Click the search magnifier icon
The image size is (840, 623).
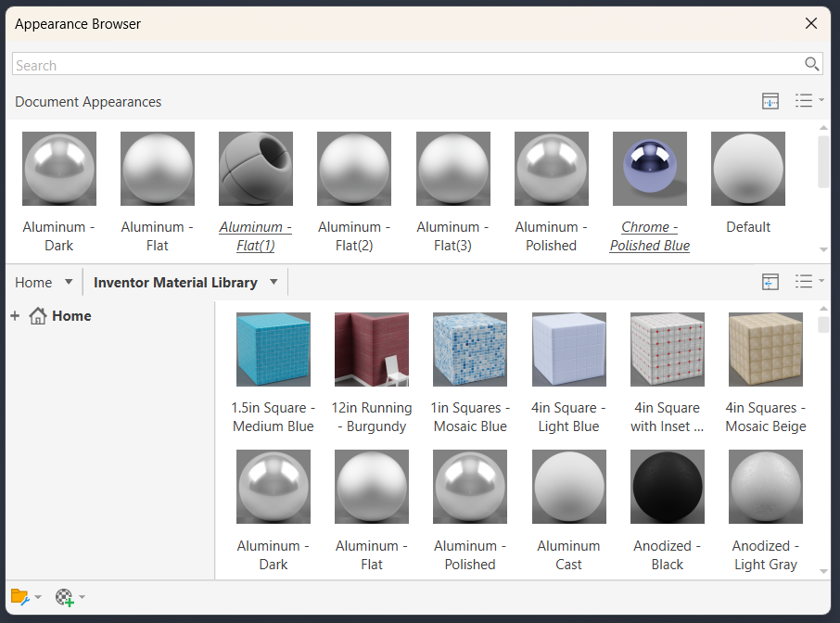(811, 64)
